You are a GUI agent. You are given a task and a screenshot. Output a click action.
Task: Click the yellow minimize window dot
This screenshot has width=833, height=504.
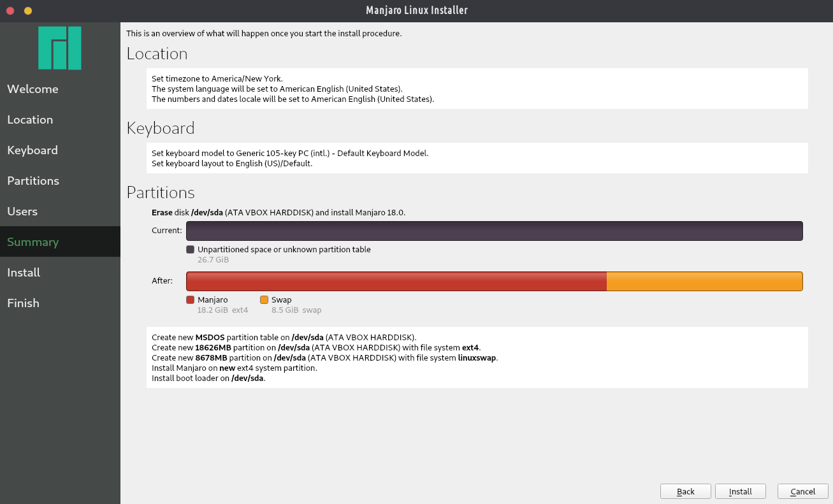point(27,11)
